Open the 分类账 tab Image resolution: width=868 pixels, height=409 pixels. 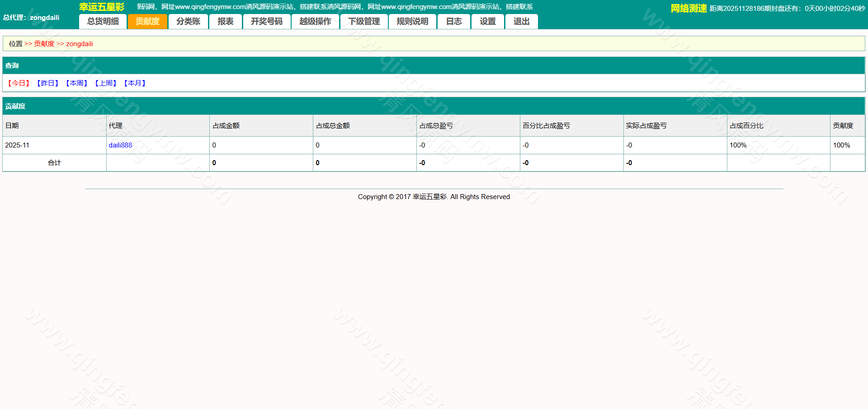pyautogui.click(x=188, y=21)
